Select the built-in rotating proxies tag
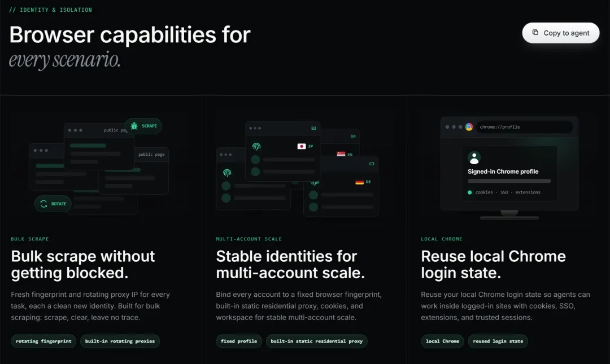 coord(120,341)
